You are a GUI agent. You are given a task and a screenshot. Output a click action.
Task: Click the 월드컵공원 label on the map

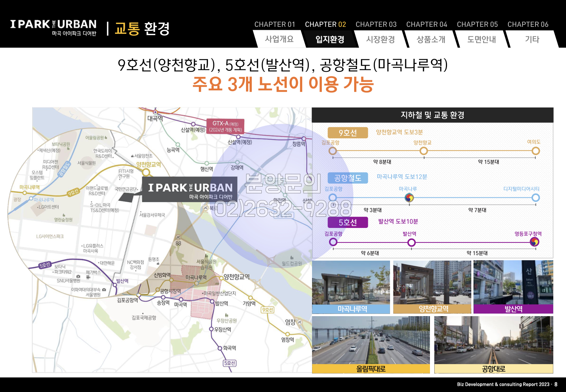pos(292,264)
